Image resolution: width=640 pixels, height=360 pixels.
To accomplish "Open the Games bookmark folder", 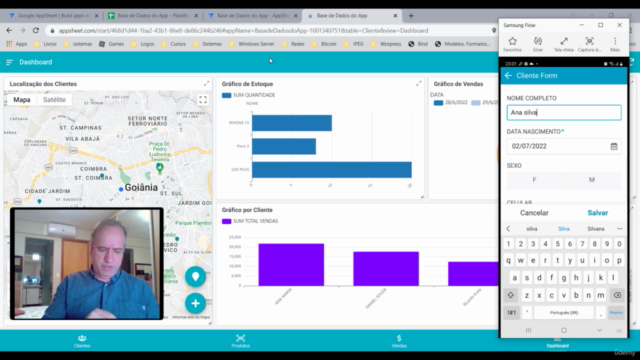I will pos(112,44).
